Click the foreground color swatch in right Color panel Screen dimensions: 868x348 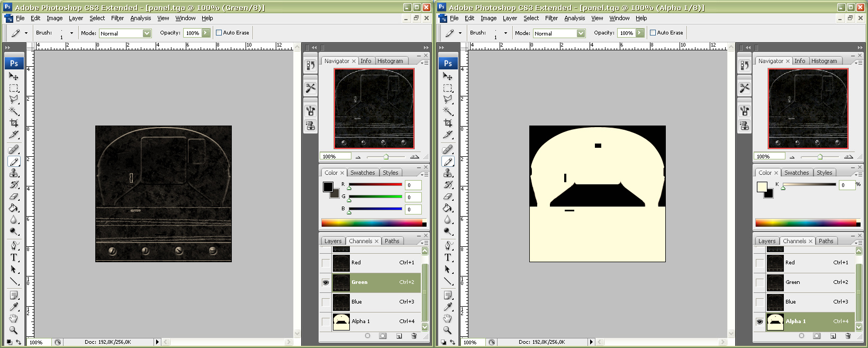(x=762, y=186)
